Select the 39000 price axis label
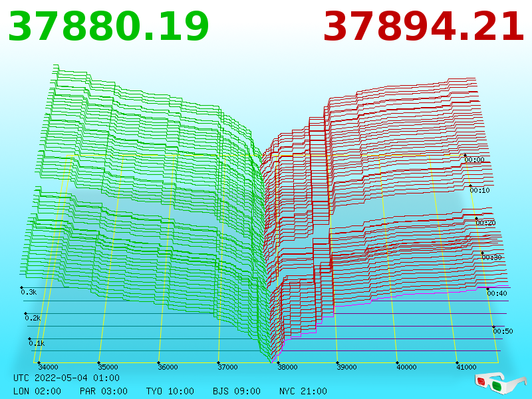This screenshot has height=399, width=532. [x=346, y=367]
